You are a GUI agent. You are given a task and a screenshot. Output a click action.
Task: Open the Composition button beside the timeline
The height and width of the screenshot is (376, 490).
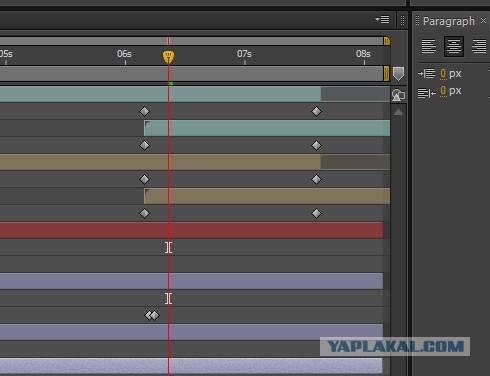(398, 95)
